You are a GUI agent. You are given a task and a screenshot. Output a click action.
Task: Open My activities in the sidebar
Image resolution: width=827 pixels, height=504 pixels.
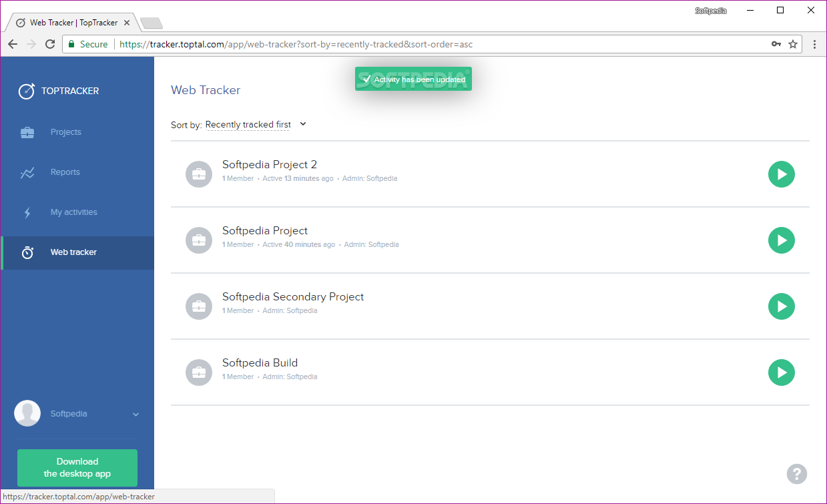(77, 212)
